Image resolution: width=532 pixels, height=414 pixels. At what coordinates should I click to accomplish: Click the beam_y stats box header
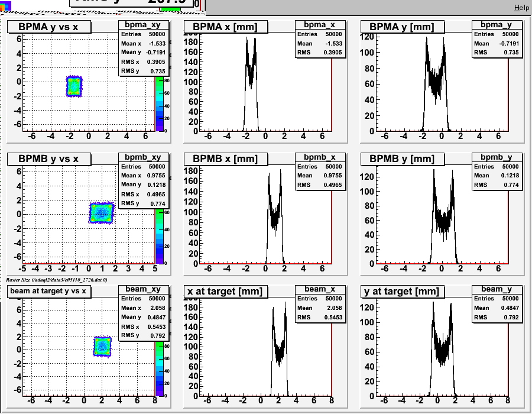click(497, 289)
